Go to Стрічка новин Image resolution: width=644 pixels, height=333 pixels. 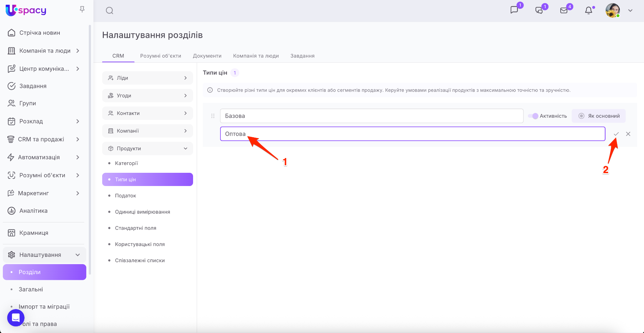tap(40, 33)
